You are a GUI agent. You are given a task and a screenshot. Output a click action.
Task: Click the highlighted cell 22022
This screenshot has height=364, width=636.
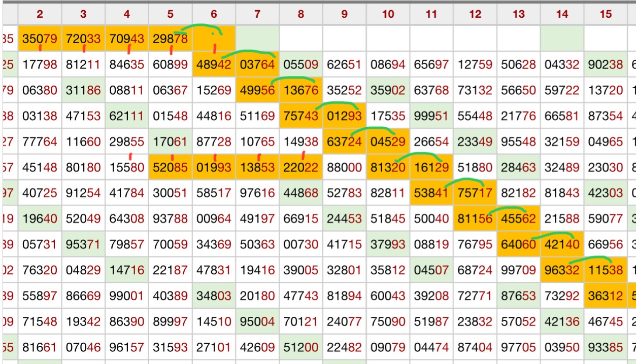coord(301,167)
